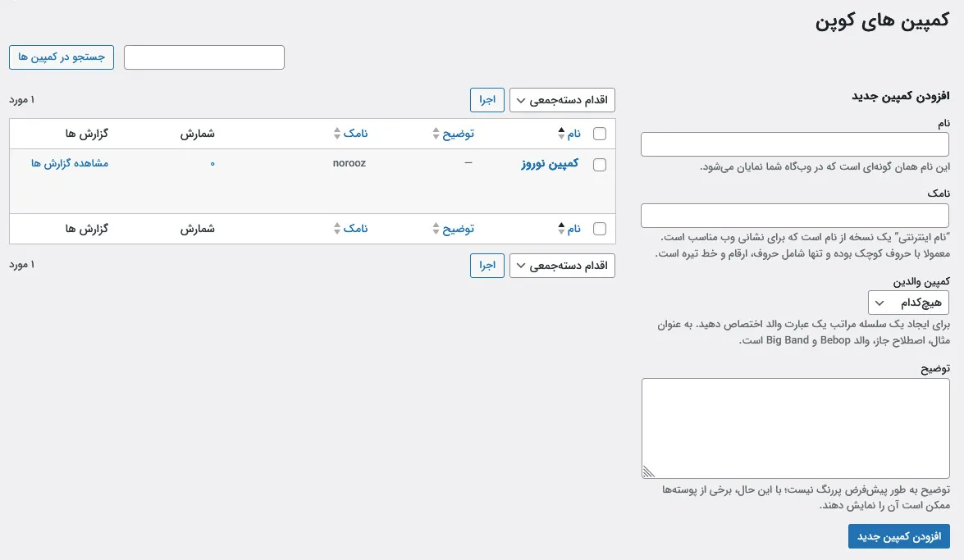The image size is (964, 560).
Task: Click the top Apply button (اجرا)
Action: click(487, 100)
